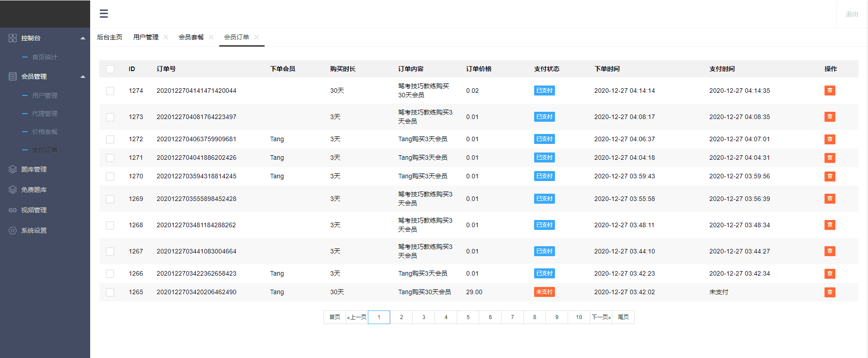Switch to the 后台主页 tab
The height and width of the screenshot is (358, 868).
[110, 37]
